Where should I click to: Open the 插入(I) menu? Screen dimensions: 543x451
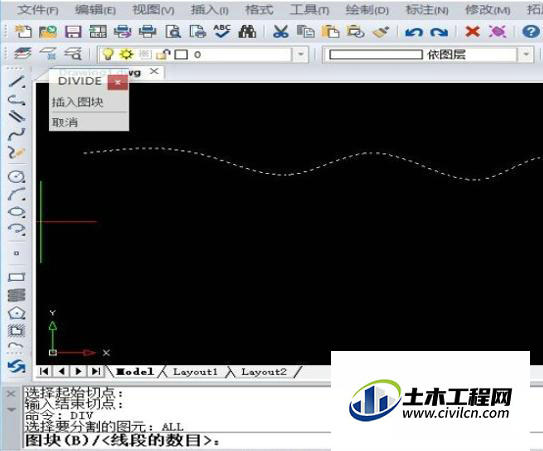pos(210,10)
